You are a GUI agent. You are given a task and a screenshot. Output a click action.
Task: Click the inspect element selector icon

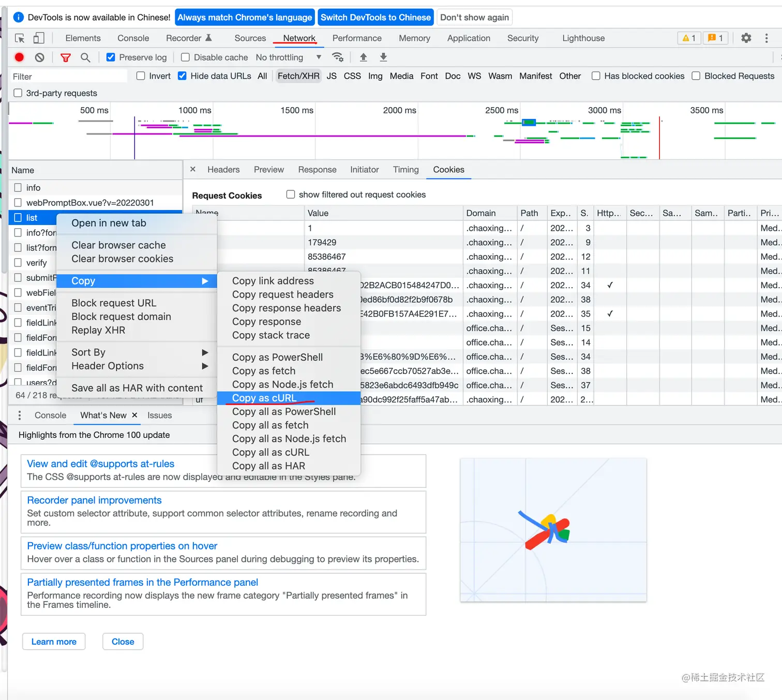tap(20, 38)
